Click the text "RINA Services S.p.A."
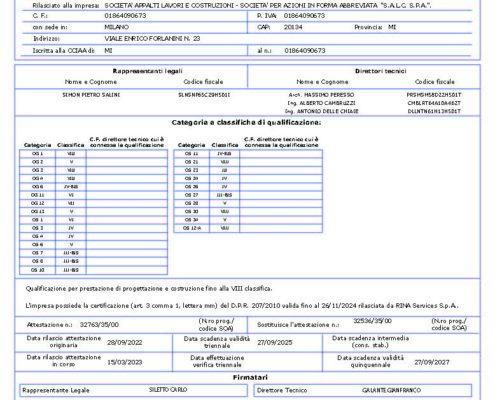Image resolution: width=495 pixels, height=400 pixels. point(427,305)
